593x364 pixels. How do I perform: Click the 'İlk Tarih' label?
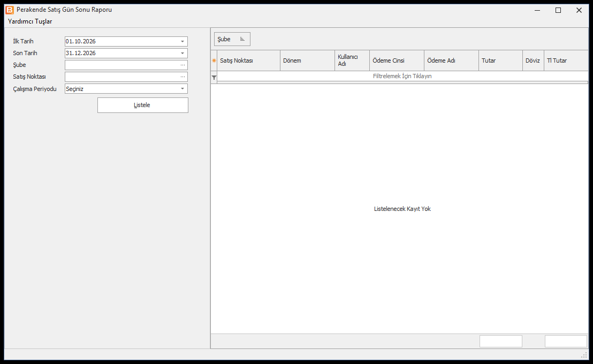point(23,41)
